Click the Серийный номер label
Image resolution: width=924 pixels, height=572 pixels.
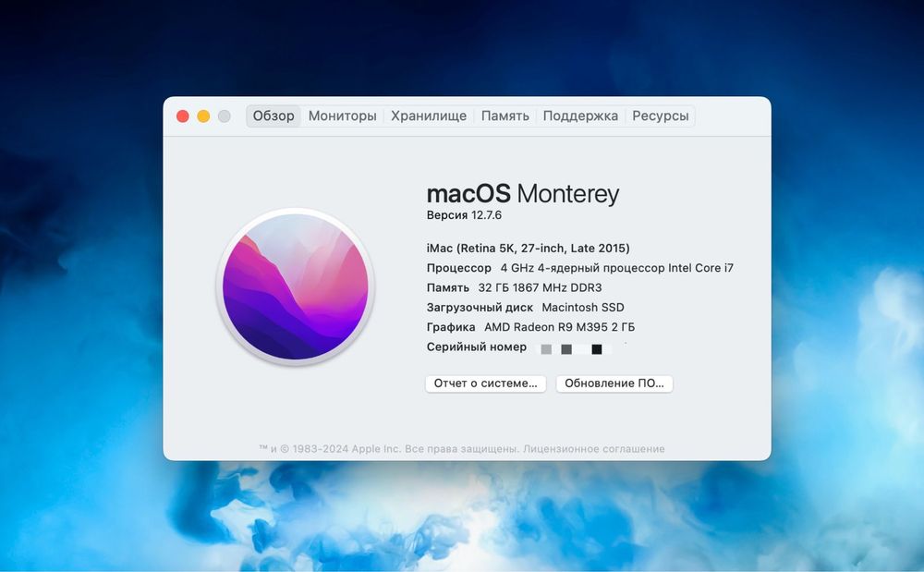pos(477,347)
